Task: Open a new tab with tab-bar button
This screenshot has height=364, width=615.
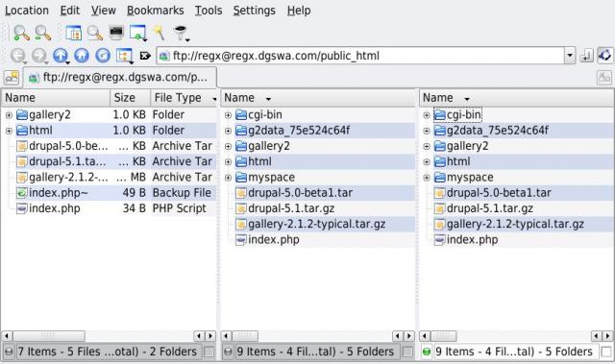Action: point(12,78)
